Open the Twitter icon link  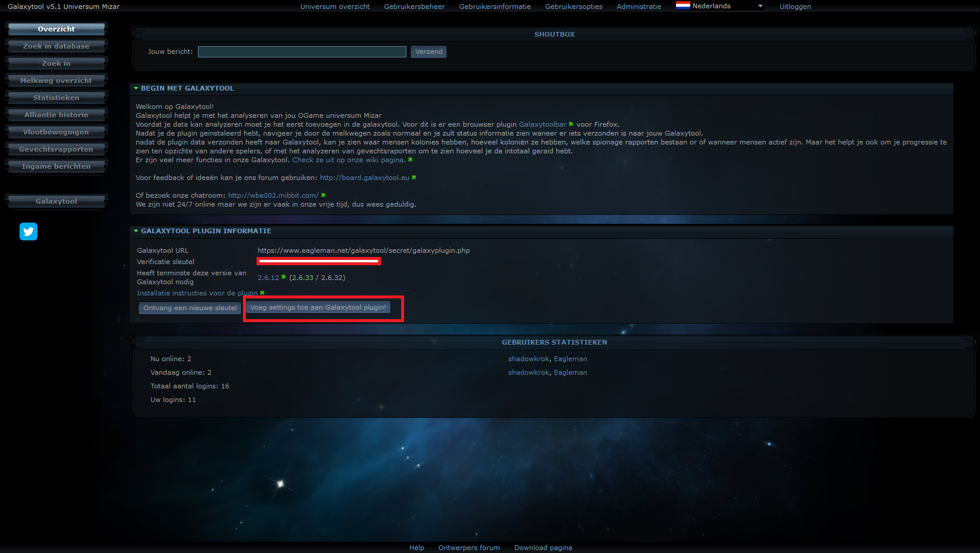[28, 232]
